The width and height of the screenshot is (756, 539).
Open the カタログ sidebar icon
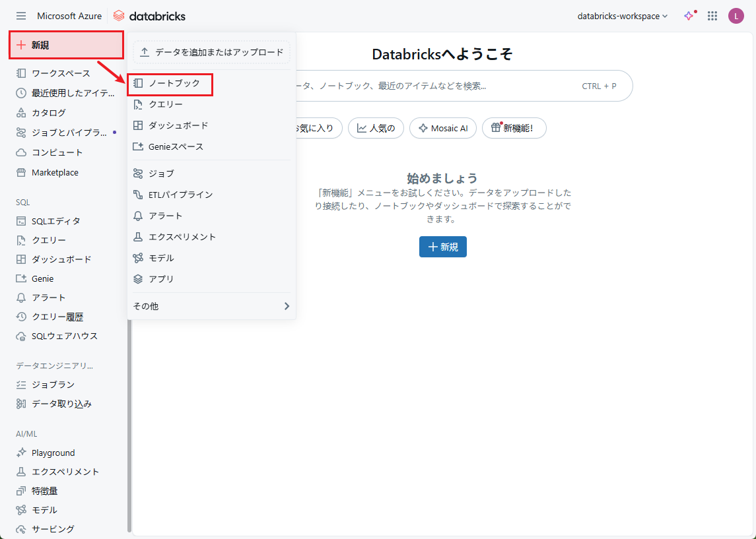[21, 113]
